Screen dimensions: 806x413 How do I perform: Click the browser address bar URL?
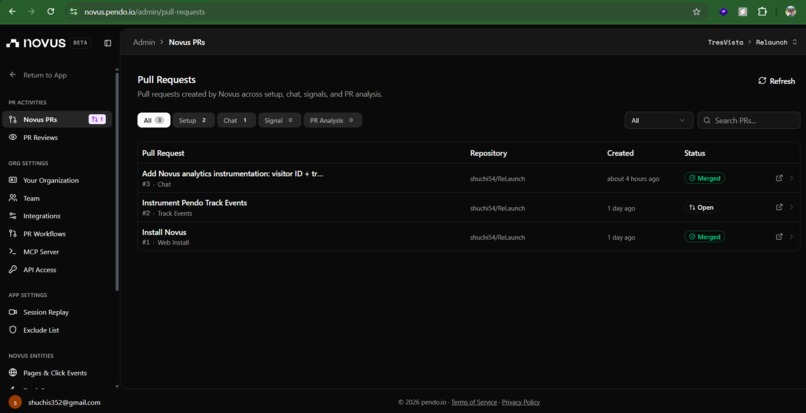pyautogui.click(x=144, y=11)
